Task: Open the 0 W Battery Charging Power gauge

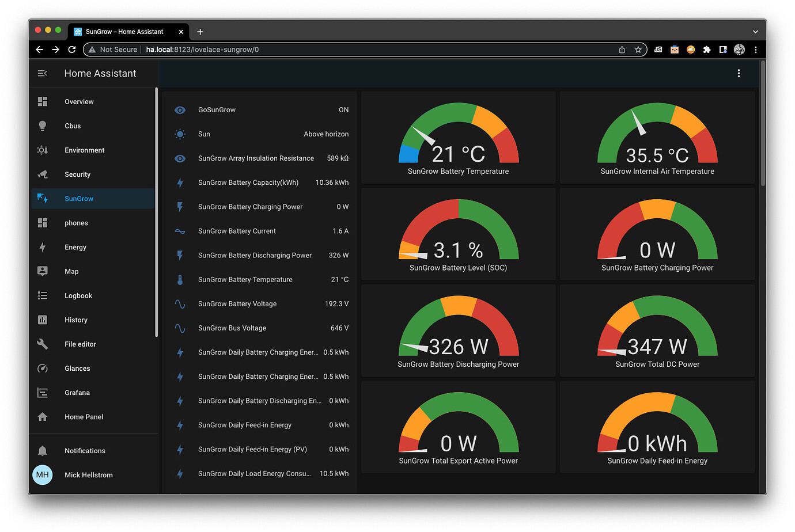Action: coord(657,234)
